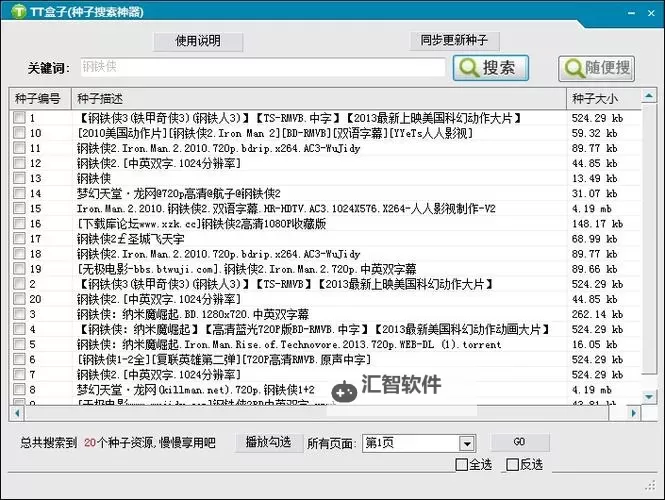Viewport: 665px width, 500px height.
Task: Click the 随便搜 random search button
Action: (597, 68)
